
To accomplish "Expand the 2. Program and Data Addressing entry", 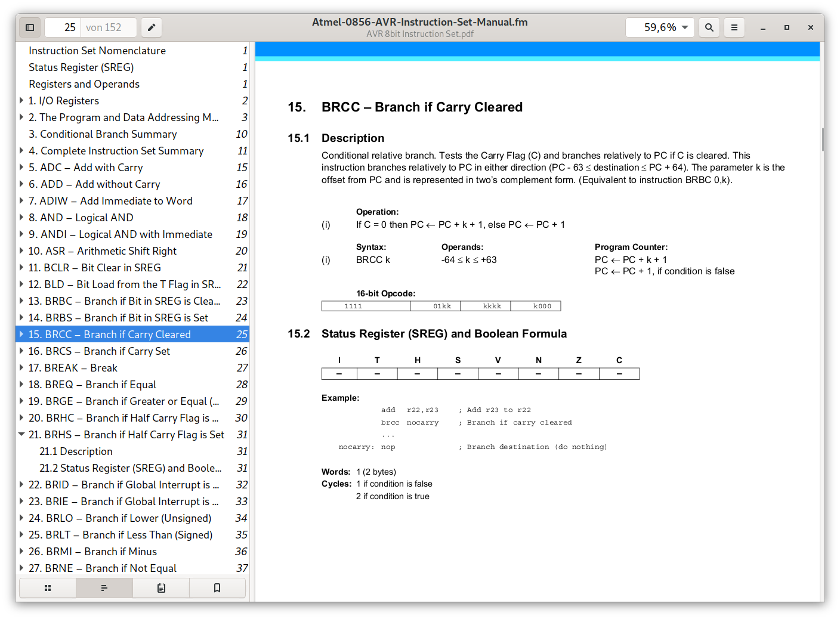I will pos(22,117).
